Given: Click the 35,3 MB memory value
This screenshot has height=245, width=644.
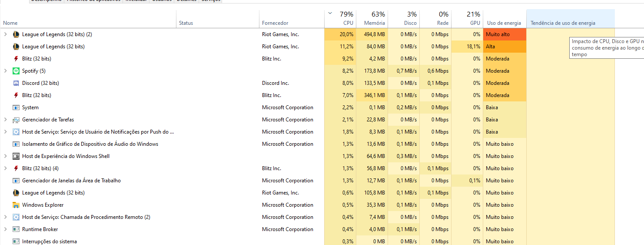Looking at the screenshot, I should [376, 205].
